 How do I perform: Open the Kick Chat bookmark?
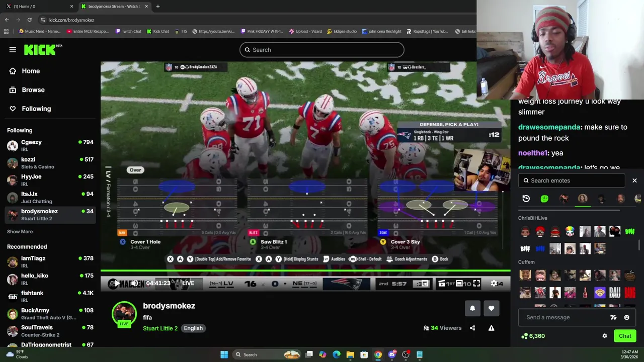pos(158,31)
